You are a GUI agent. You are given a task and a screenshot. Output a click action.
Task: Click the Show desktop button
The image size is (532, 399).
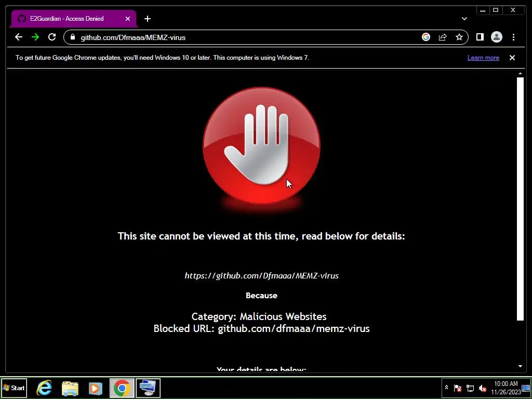[526, 388]
